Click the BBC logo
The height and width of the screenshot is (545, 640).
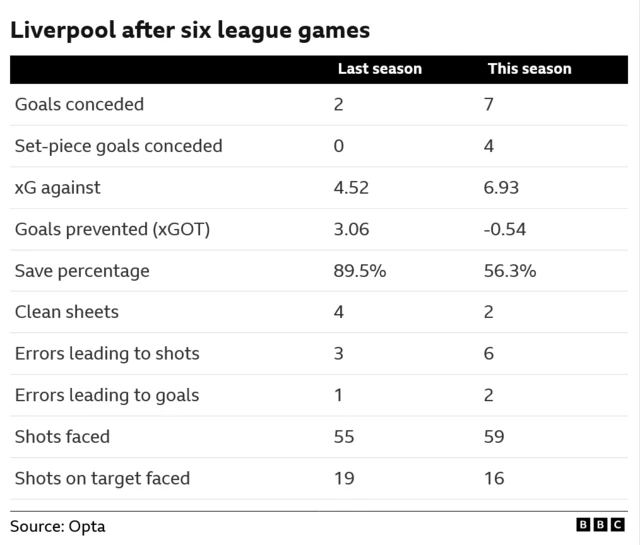600,525
